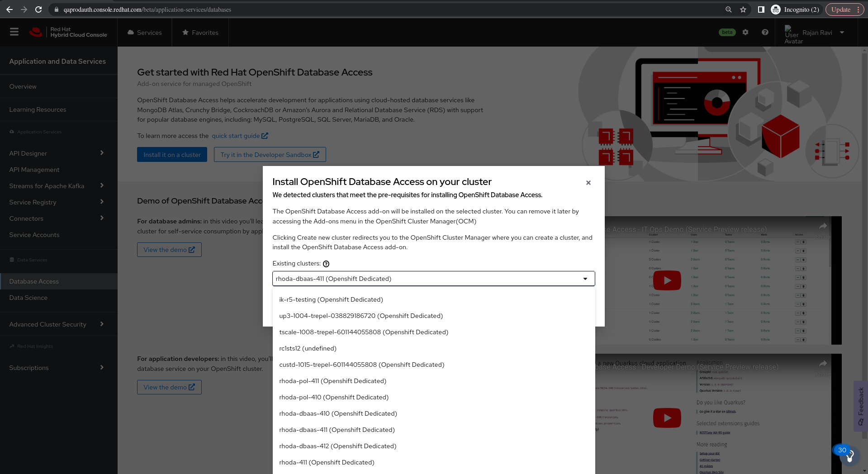
Task: Open the chat assistant bubble
Action: pos(849,456)
